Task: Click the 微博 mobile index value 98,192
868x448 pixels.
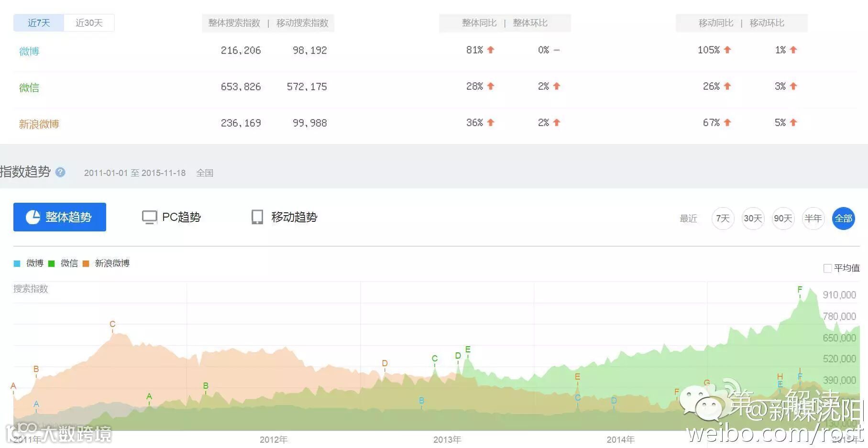Action: pyautogui.click(x=310, y=50)
